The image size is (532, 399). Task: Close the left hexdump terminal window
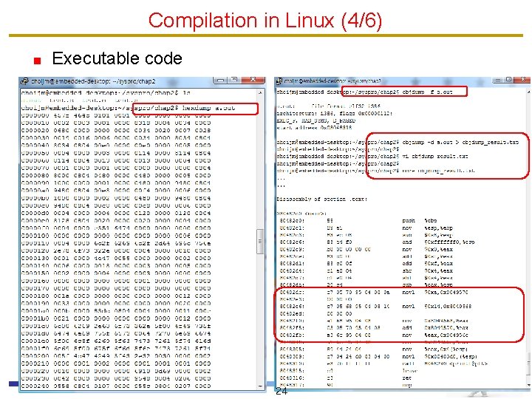(x=253, y=80)
